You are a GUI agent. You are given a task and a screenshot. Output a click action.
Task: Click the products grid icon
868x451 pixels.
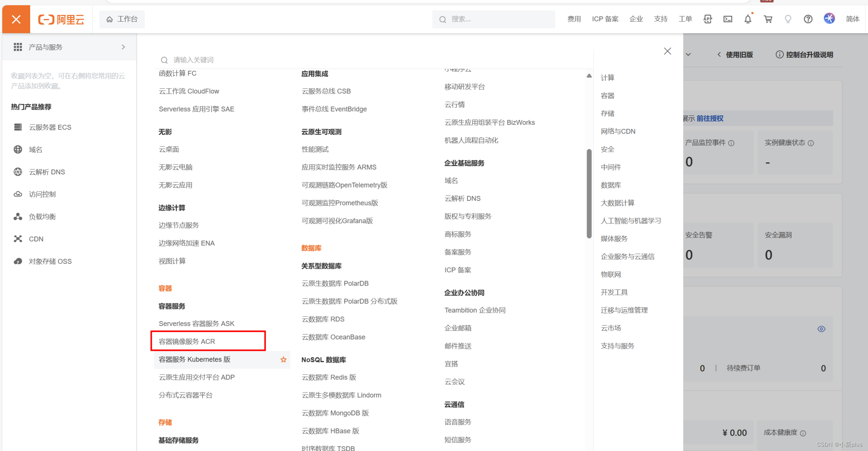18,47
